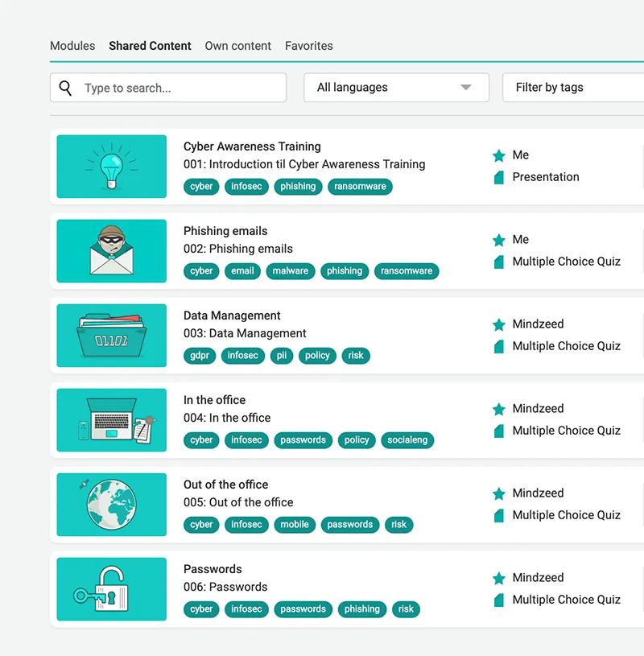Image resolution: width=644 pixels, height=656 pixels.
Task: Open the masked thief envelope thumbnail
Action: pyautogui.click(x=112, y=251)
